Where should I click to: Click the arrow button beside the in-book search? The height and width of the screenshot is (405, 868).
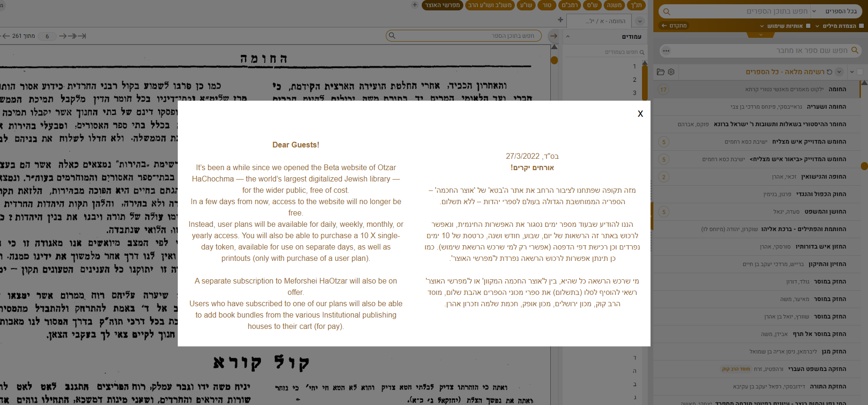point(554,36)
